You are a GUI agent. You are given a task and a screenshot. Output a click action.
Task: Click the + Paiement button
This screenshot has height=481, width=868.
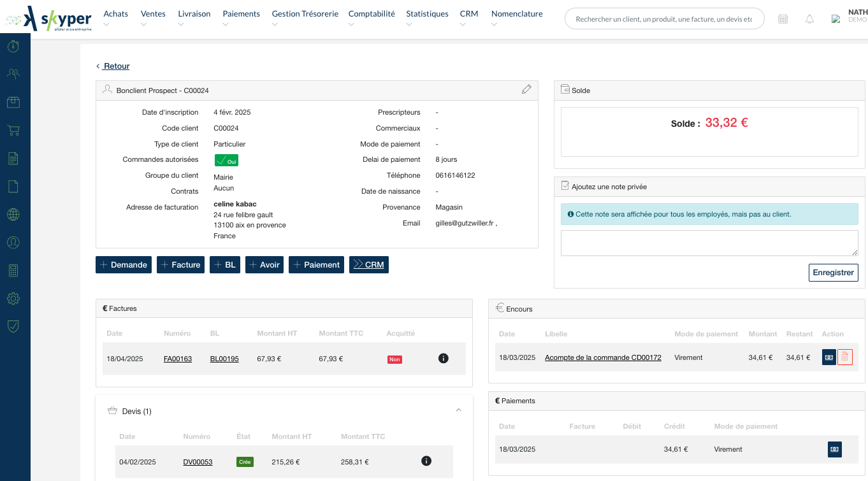[x=316, y=265]
